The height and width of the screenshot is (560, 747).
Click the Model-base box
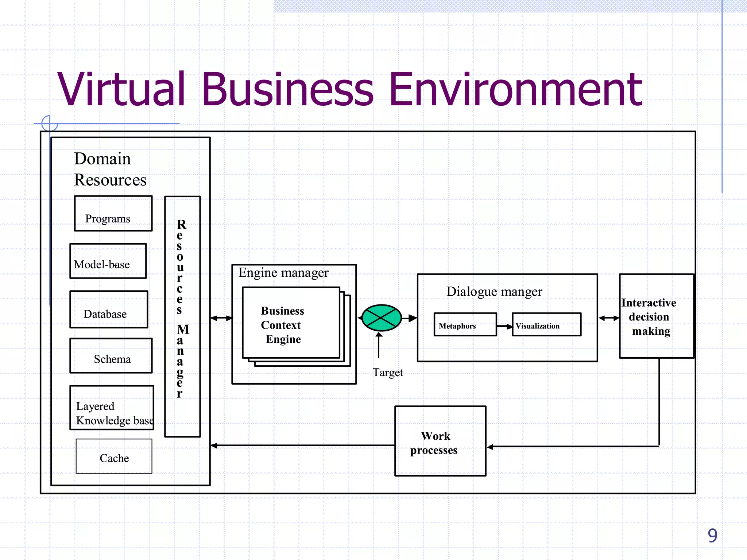108,261
